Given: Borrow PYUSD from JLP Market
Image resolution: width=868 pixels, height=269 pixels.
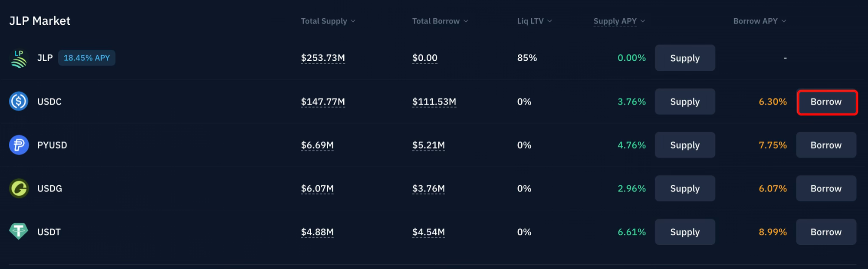Looking at the screenshot, I should [825, 145].
